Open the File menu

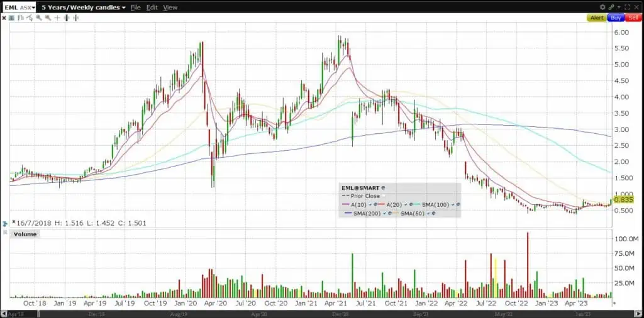tap(135, 8)
